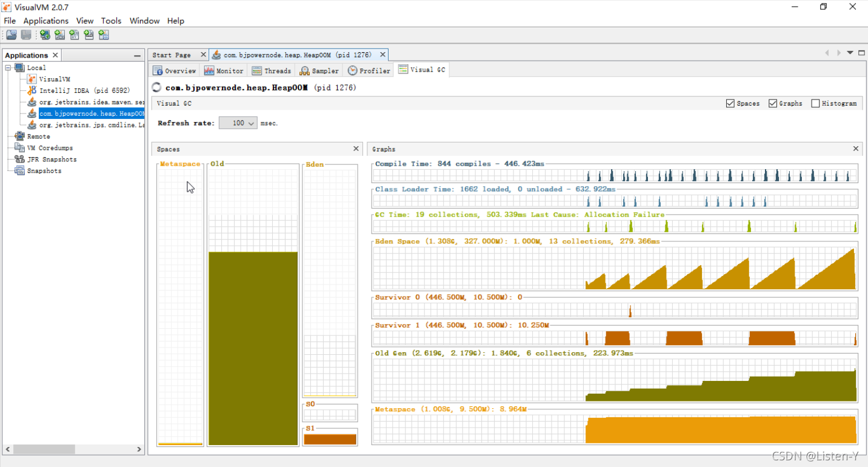Click the greyed Save toolbar icon
Screen dimensions: 868x467
coord(26,35)
